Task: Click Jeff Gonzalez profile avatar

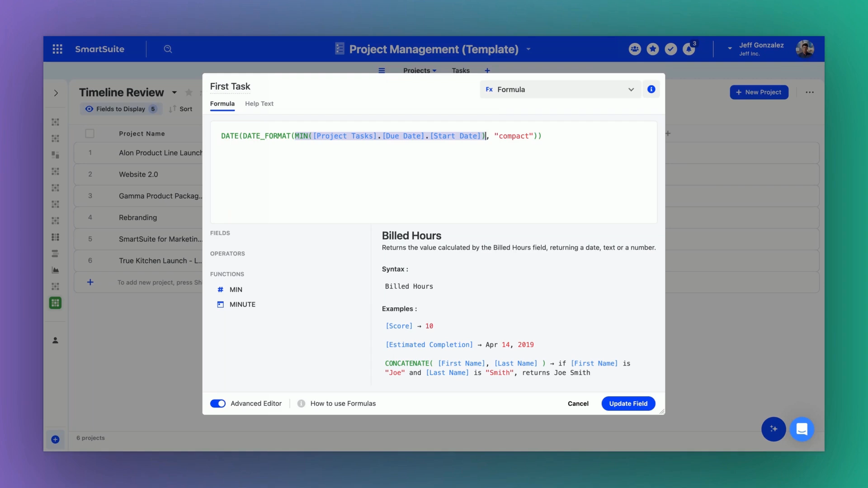Action: [805, 49]
